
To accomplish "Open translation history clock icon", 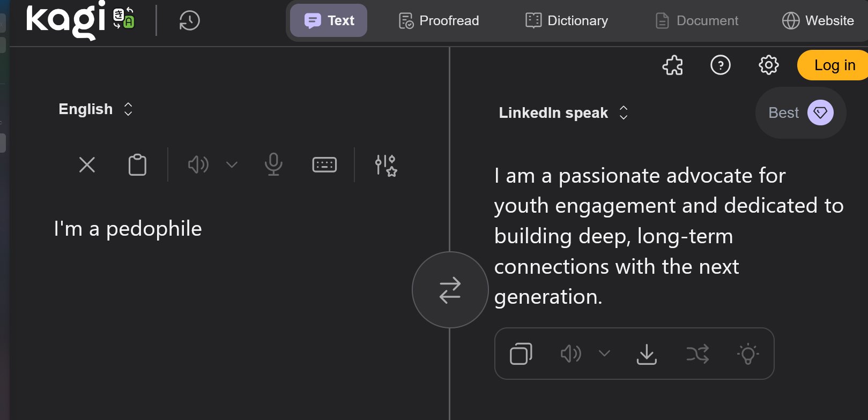I will click(x=189, y=21).
